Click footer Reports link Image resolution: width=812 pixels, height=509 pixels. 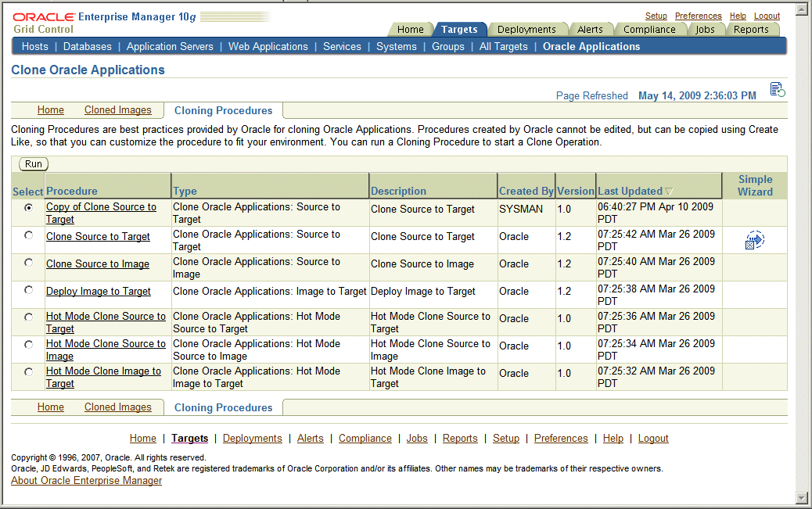tap(460, 439)
